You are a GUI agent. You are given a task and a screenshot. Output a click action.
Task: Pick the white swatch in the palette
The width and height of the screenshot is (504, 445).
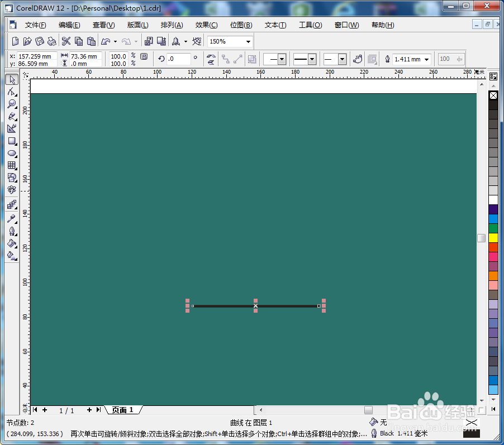pos(493,200)
